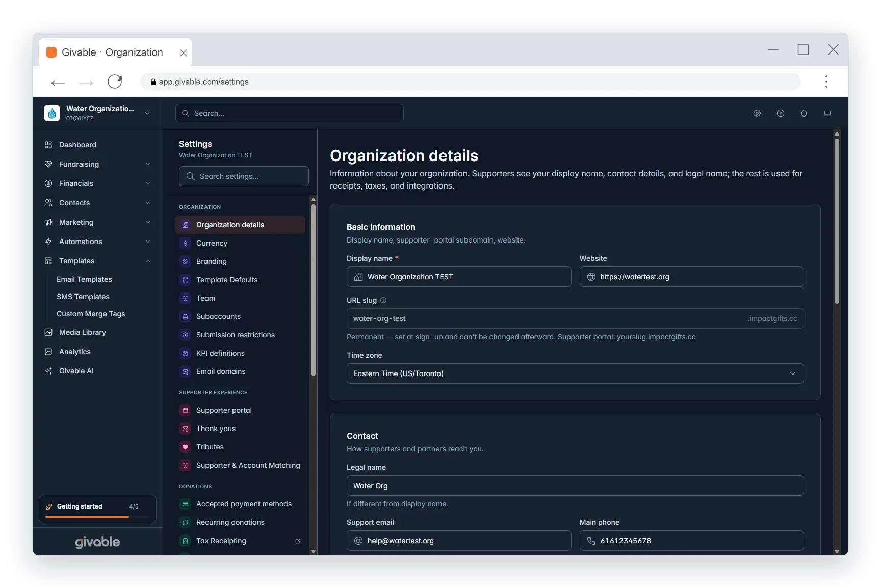Open settings gear icon in top bar
This screenshot has width=881, height=588.
click(x=757, y=113)
